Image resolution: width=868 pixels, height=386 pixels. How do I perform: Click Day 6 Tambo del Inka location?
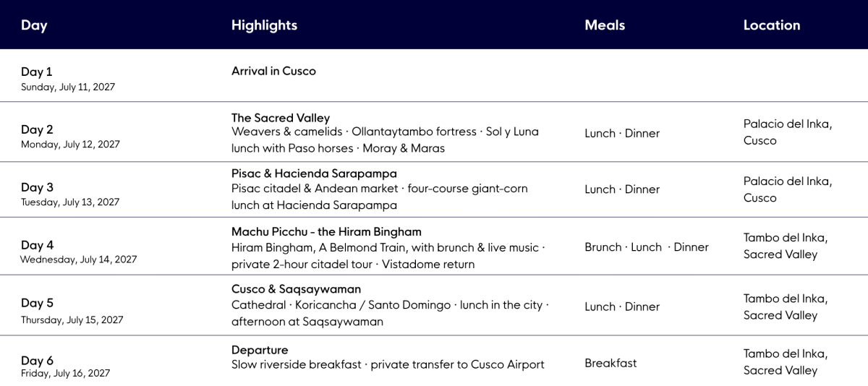786,362
